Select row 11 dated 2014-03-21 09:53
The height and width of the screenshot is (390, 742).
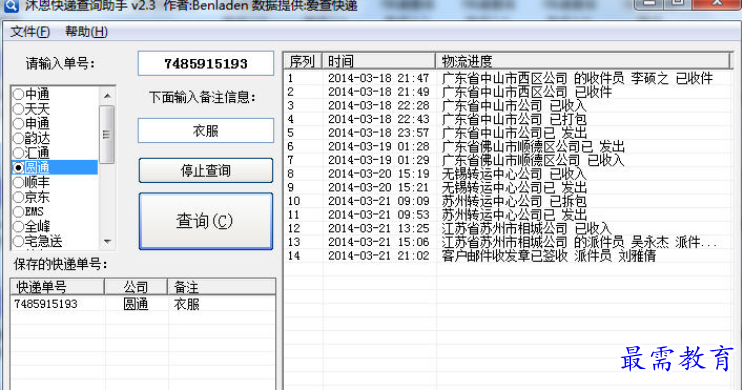tap(508, 215)
